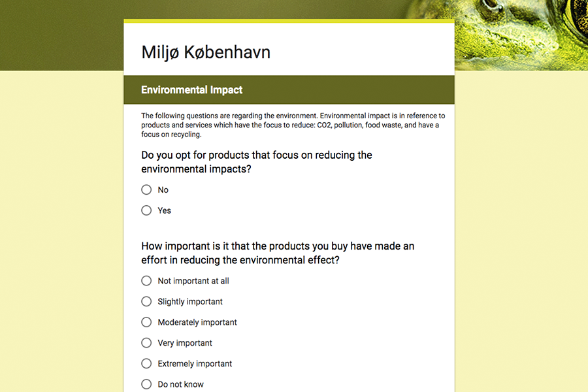The height and width of the screenshot is (392, 588).
Task: Choose Slightly important option
Action: (x=146, y=302)
